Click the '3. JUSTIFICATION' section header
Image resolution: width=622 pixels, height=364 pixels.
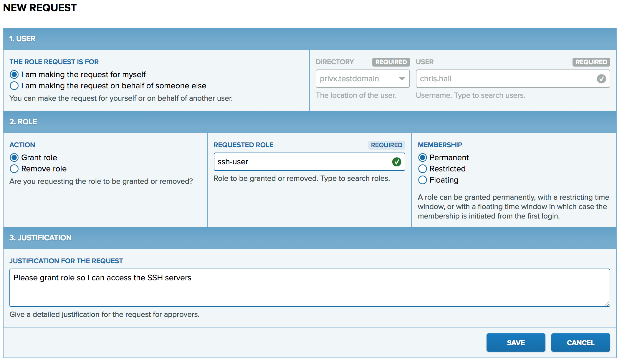coord(40,238)
